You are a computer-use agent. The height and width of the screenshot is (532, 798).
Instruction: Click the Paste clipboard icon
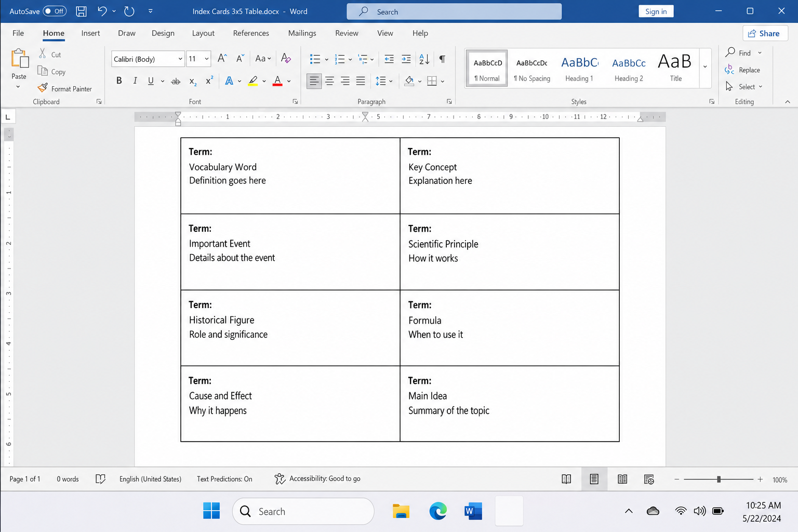20,58
